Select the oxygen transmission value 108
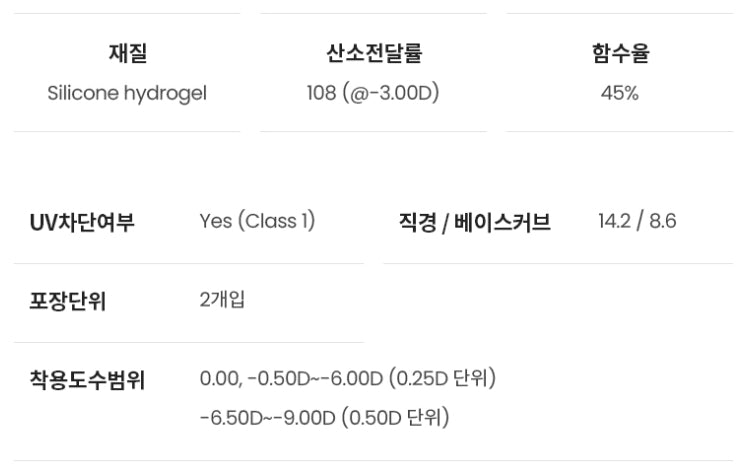752x474 pixels. point(321,94)
